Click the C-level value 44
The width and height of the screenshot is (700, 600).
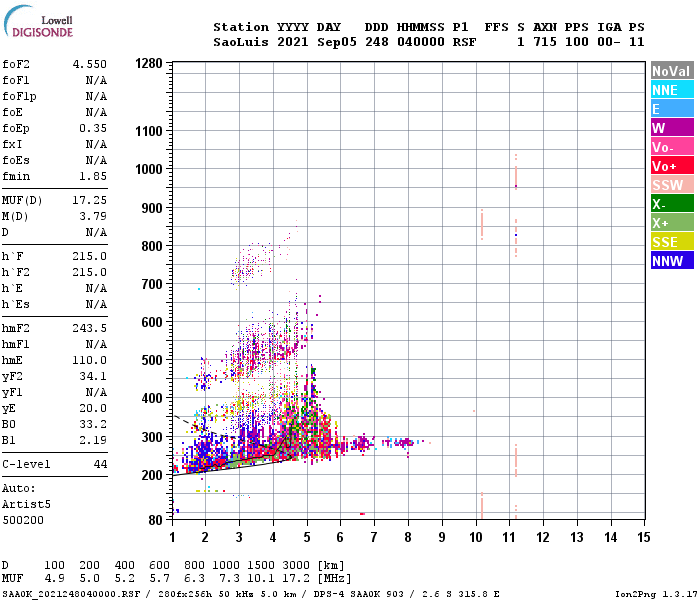click(100, 464)
